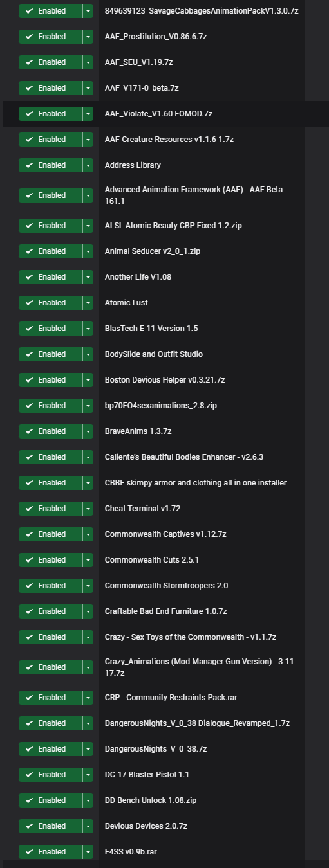
Task: Toggle Enabled for F4SS v0.9b.rar
Action: [50, 852]
